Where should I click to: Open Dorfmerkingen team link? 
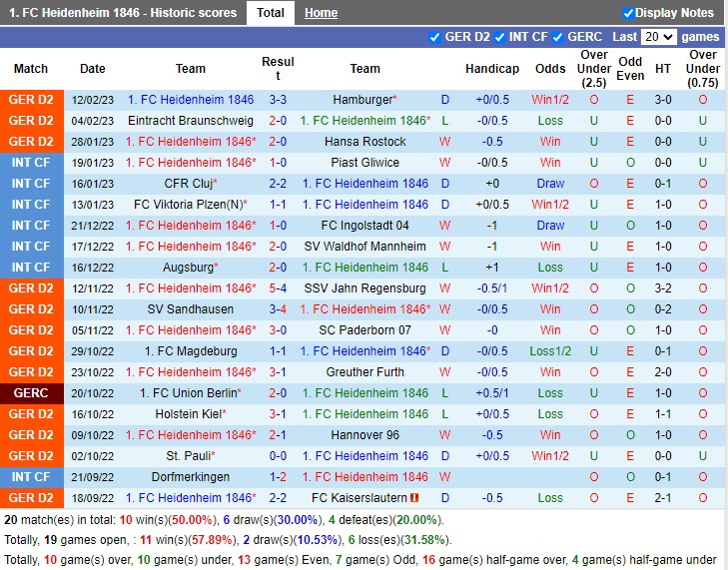tap(191, 477)
